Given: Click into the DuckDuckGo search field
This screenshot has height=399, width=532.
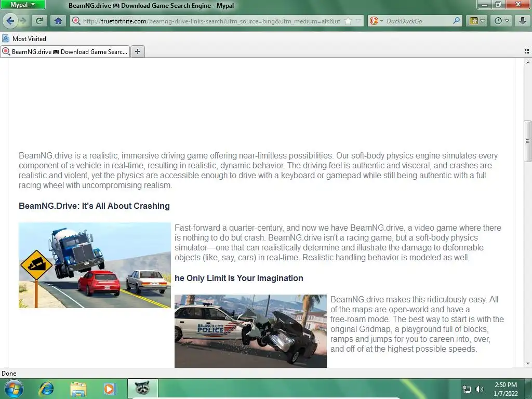Looking at the screenshot, I should click(x=418, y=21).
